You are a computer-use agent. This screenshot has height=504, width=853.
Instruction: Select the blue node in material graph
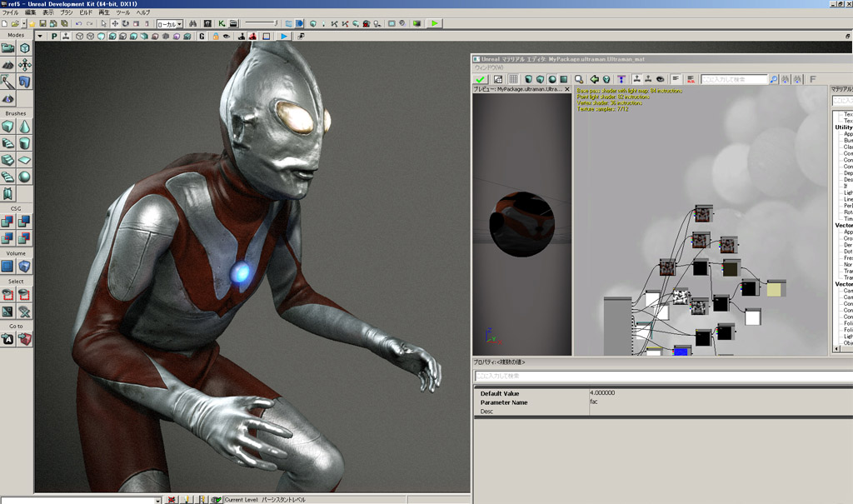point(681,351)
